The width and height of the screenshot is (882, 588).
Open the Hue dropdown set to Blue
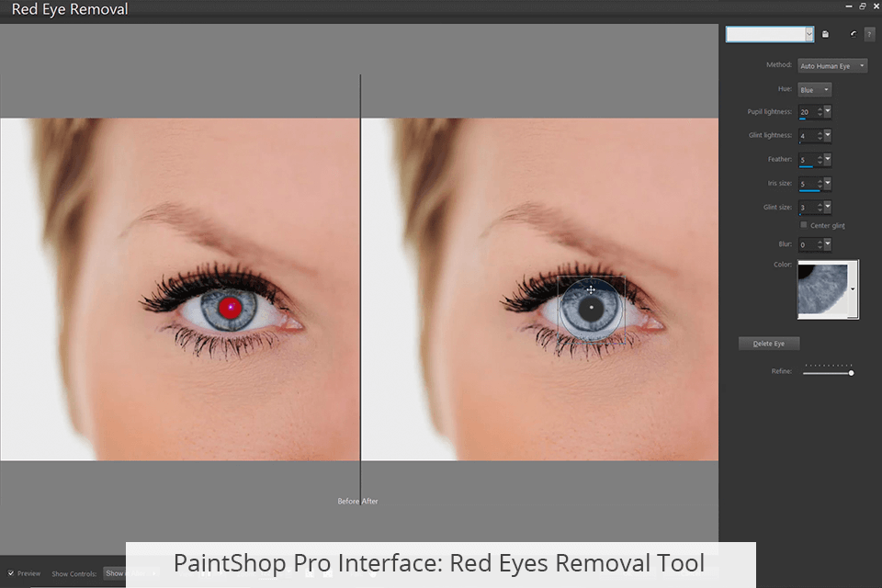(814, 89)
